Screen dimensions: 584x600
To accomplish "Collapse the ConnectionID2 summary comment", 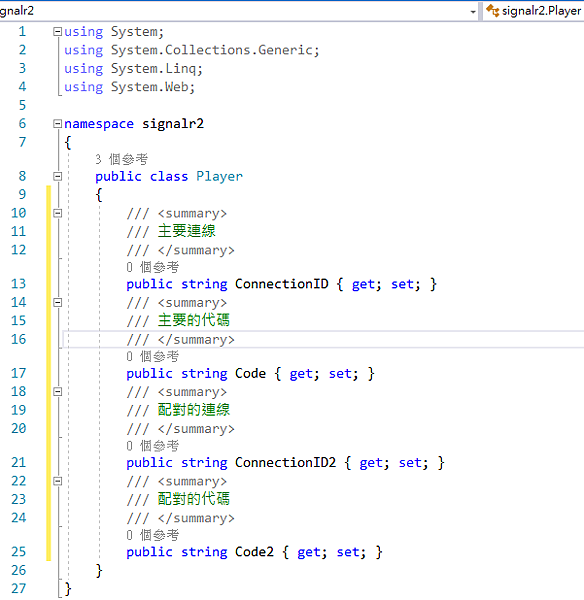I will pos(57,392).
